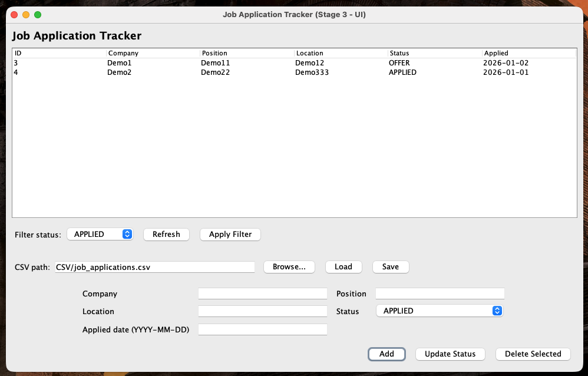Expand the Status combo box in form
Viewport: 588px width, 376px height.
439,311
